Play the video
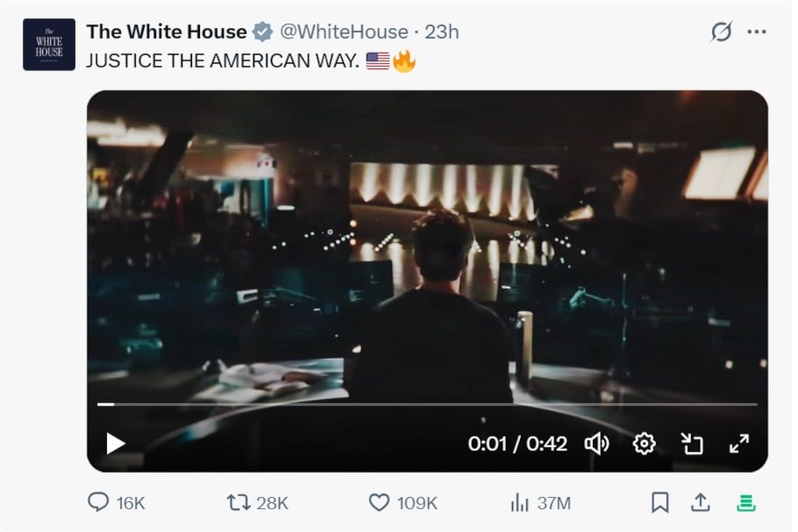 click(x=116, y=443)
